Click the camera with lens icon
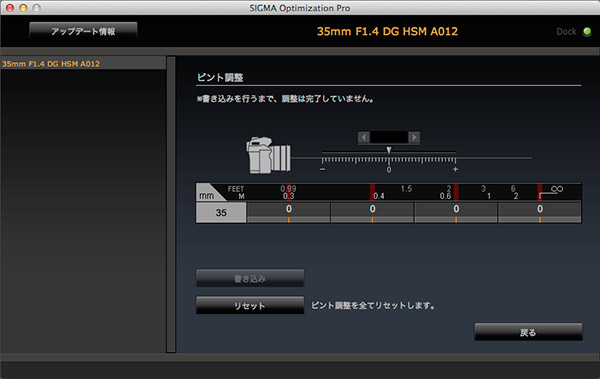 tap(268, 155)
